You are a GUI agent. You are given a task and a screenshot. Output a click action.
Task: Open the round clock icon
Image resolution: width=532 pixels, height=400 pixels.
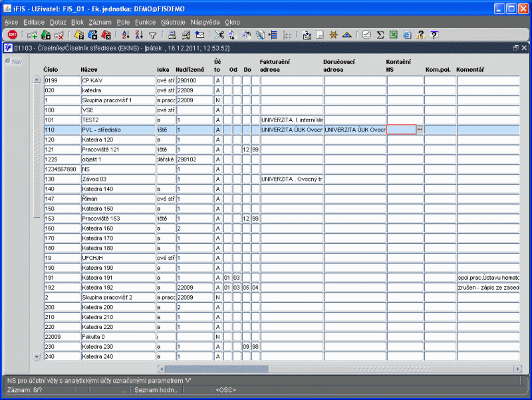[x=366, y=35]
